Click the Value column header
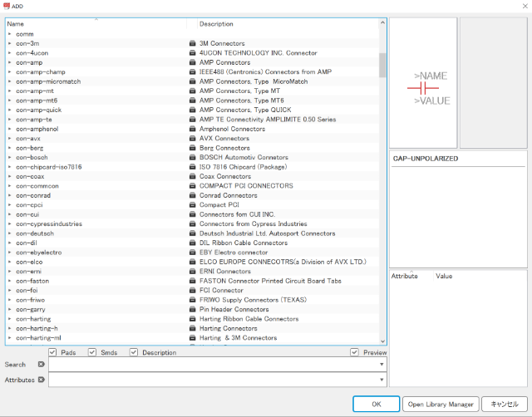 point(480,276)
